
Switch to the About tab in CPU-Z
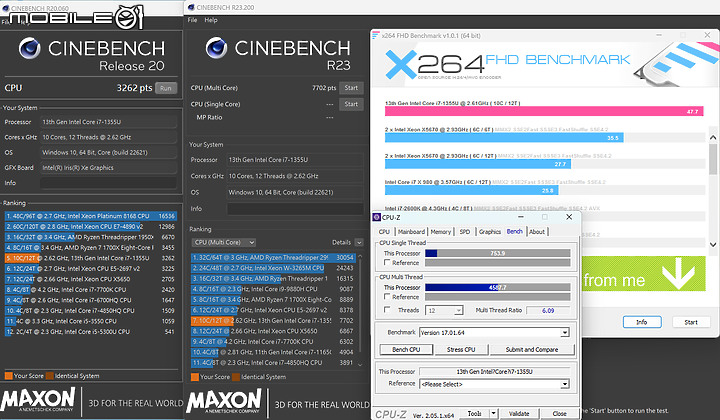[x=537, y=232]
